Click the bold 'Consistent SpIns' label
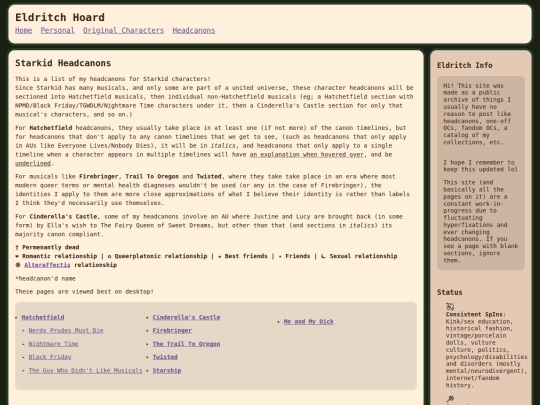 click(x=474, y=314)
